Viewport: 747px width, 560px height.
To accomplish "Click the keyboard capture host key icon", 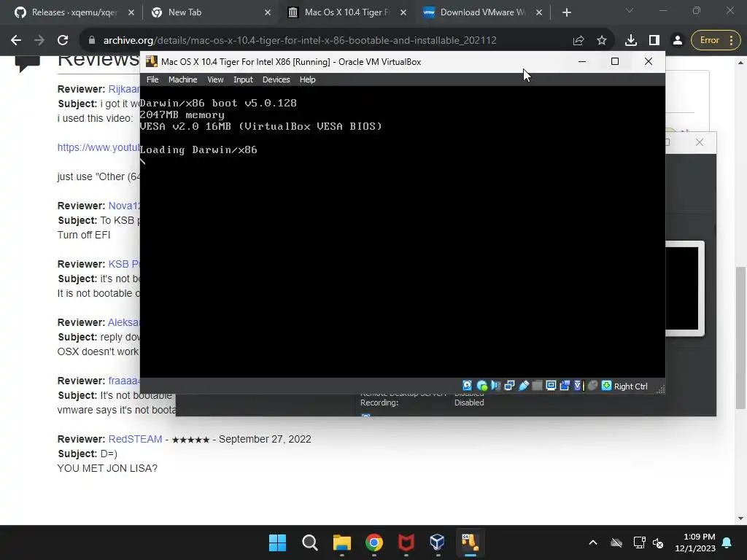I will 606,386.
